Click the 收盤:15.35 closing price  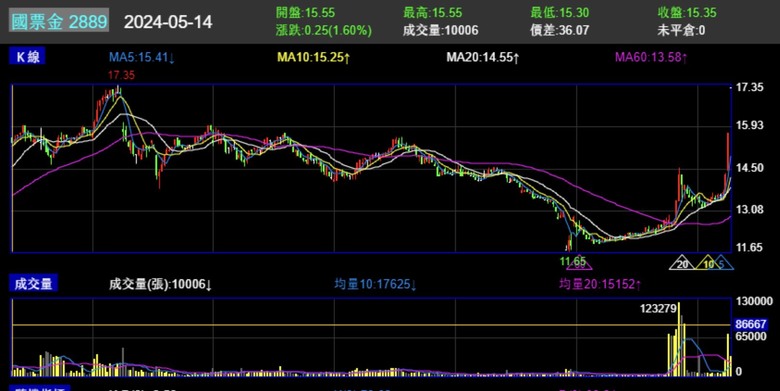tap(687, 12)
